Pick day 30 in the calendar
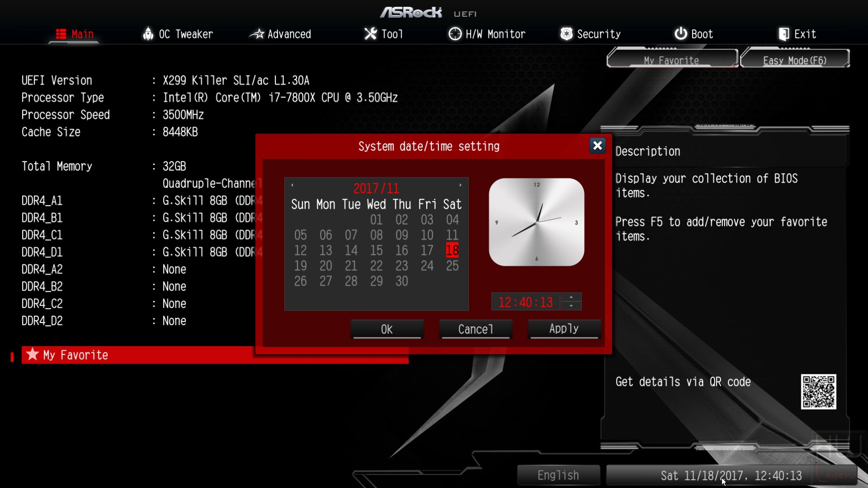 (401, 281)
